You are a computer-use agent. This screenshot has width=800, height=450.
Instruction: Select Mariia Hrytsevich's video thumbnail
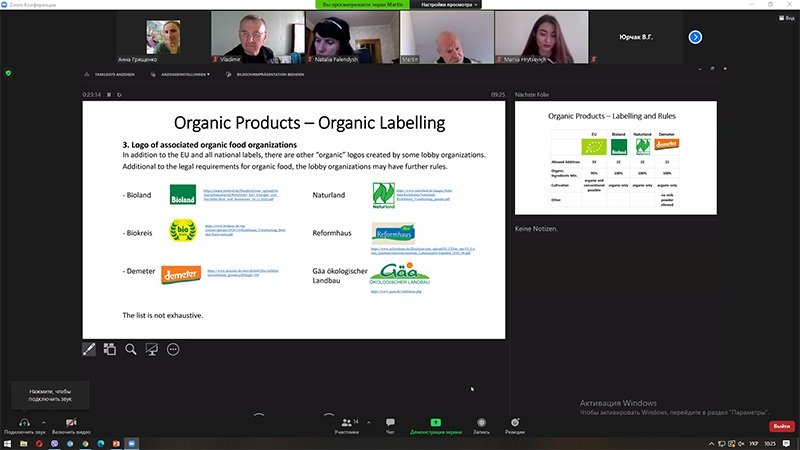click(541, 37)
